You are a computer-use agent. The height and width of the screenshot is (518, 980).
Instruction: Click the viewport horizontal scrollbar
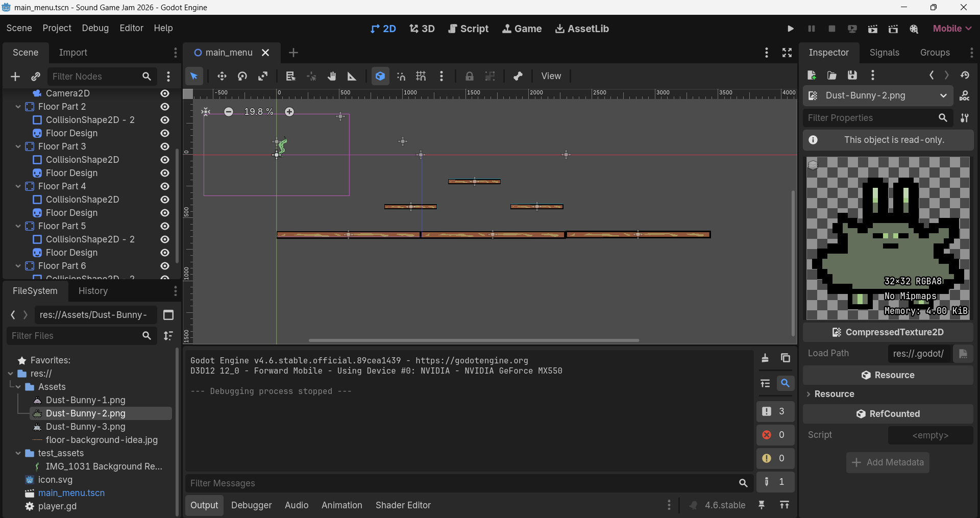[x=474, y=340]
